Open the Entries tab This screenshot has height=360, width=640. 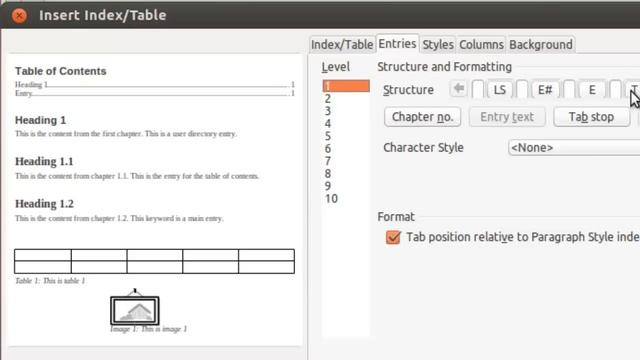397,44
